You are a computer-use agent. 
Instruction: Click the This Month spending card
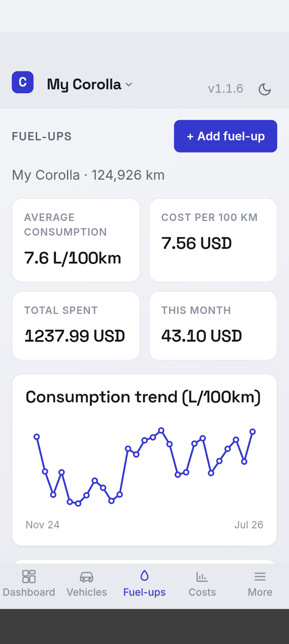pos(213,326)
